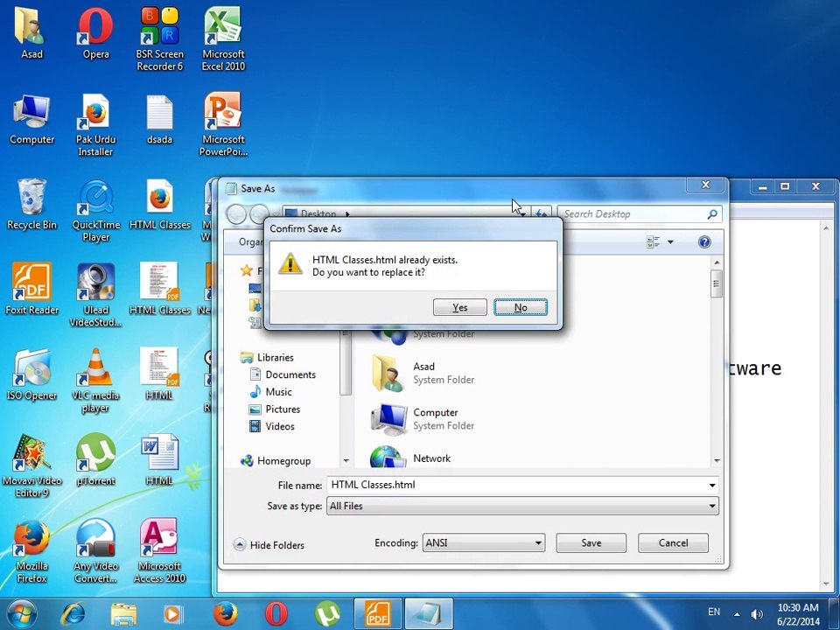Select Movavi Video Editor 9 desktop icon
The height and width of the screenshot is (630, 840).
tap(31, 465)
